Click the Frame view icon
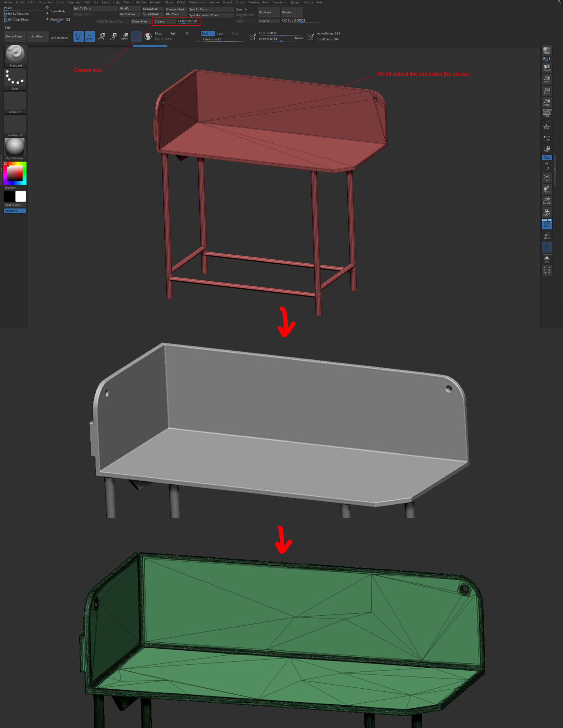This screenshot has height=728, width=563. click(547, 178)
